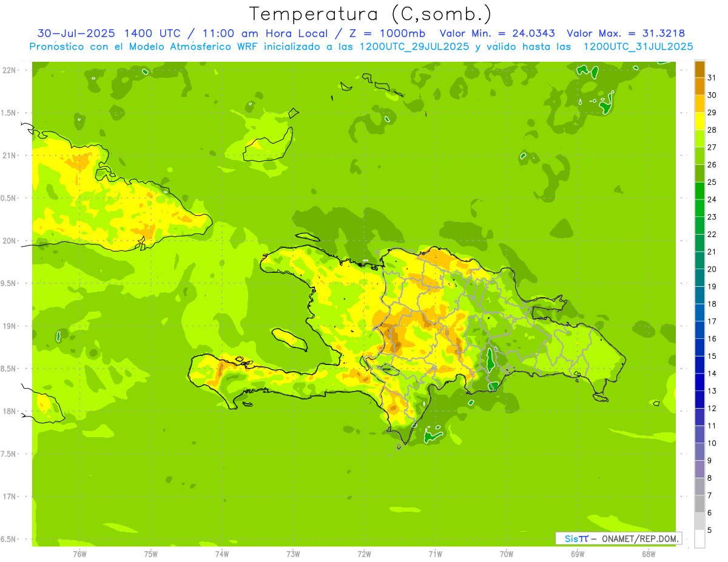Click the "76W" longitude label
This screenshot has width=728, height=562.
coord(79,554)
